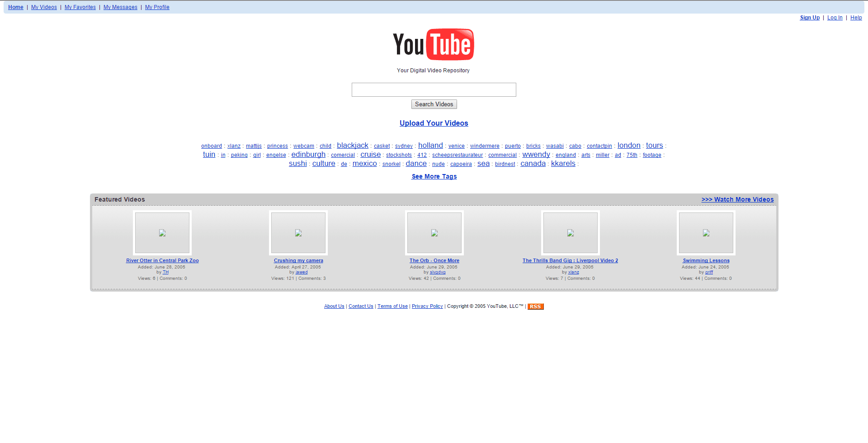Open the Terms of Use page

(x=392, y=306)
